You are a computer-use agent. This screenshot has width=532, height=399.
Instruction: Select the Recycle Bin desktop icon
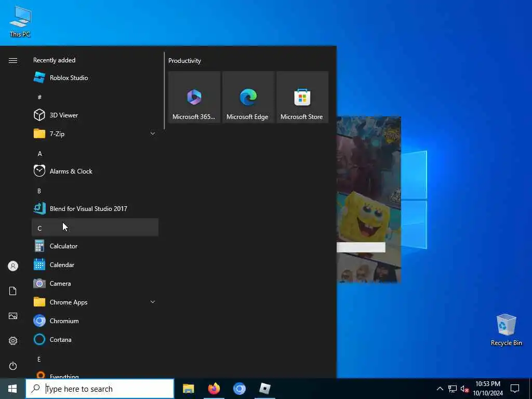506,330
